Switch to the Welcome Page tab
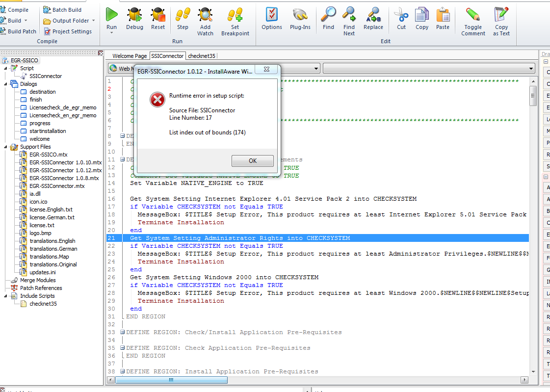550x392 pixels. click(x=130, y=56)
